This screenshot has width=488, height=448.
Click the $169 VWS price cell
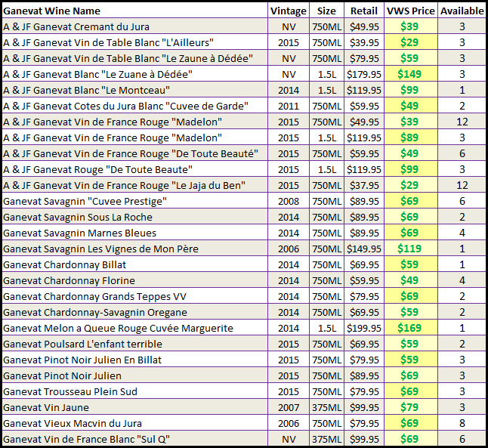click(x=411, y=328)
